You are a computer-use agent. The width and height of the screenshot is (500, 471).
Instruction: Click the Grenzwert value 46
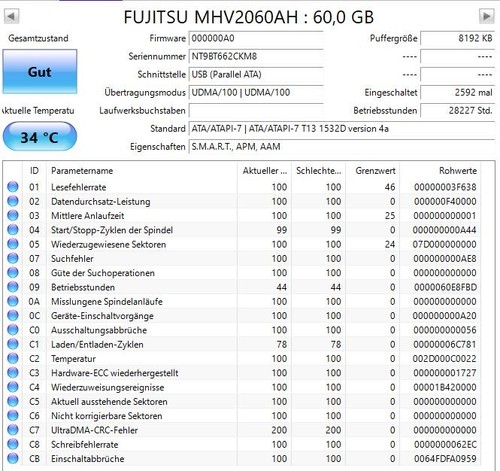click(x=390, y=187)
